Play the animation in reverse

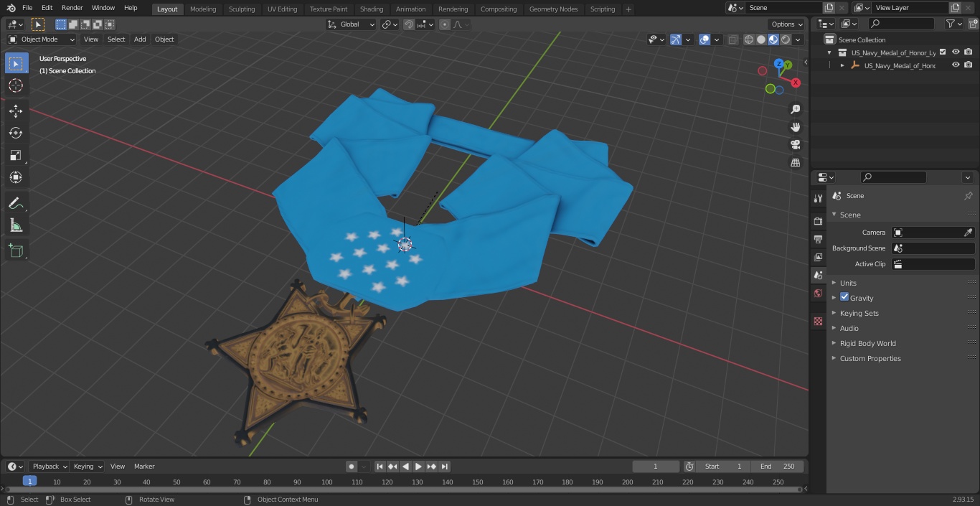tap(406, 467)
